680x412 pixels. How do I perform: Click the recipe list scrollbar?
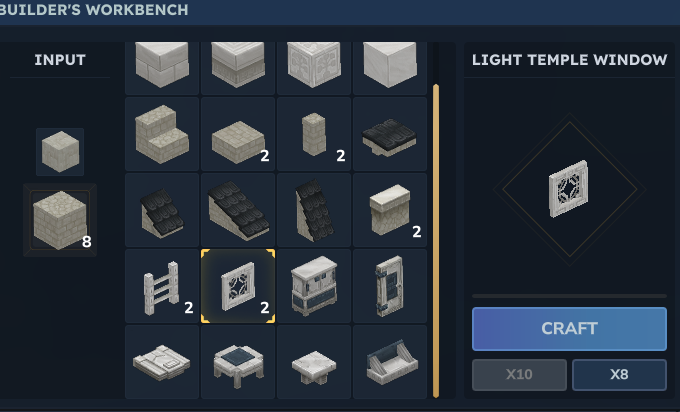[x=436, y=241]
